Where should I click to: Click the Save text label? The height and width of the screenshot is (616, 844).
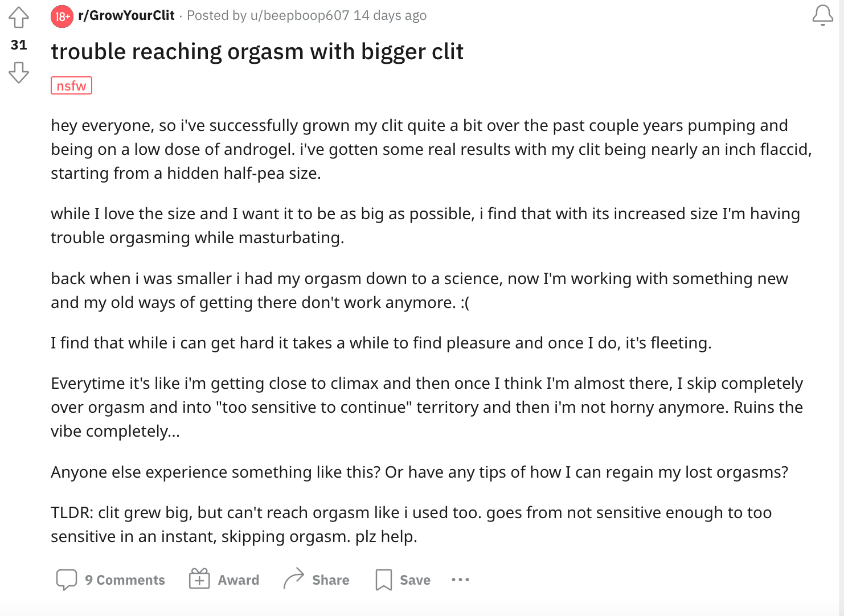coord(415,580)
